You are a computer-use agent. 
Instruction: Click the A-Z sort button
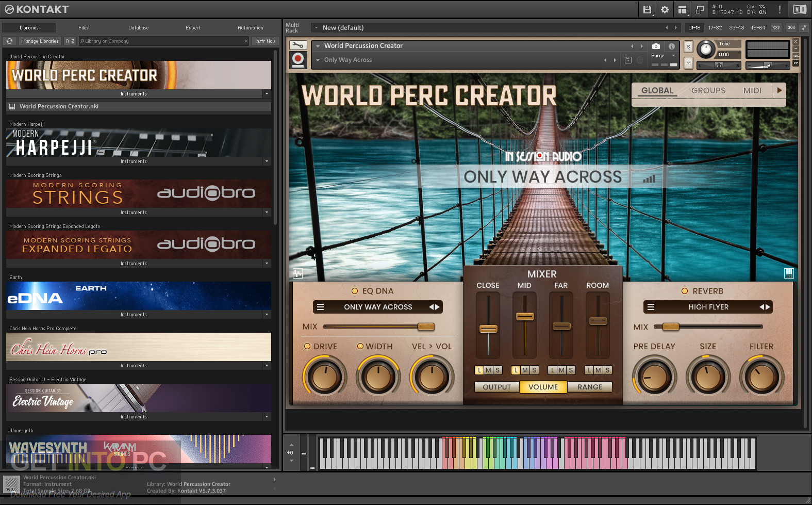(x=70, y=41)
